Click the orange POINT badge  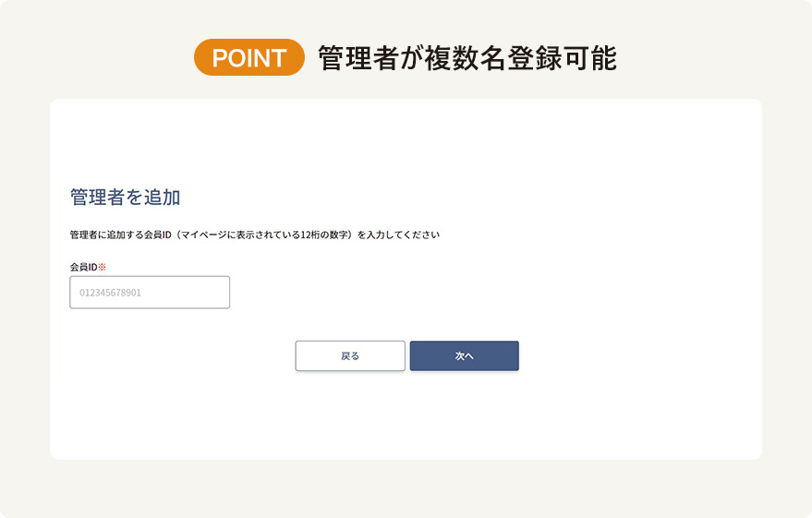pyautogui.click(x=248, y=57)
